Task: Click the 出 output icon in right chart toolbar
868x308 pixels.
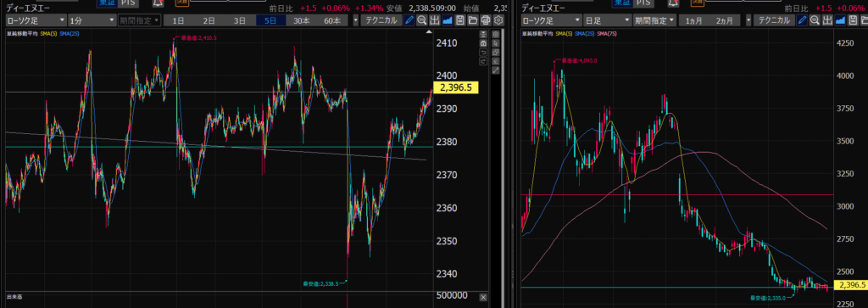Action: 827,20
